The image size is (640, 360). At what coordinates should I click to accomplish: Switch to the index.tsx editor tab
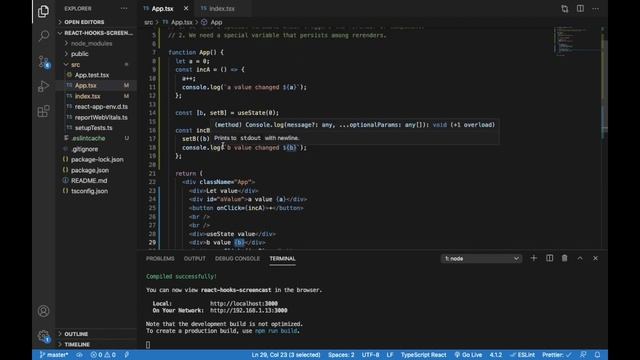(x=222, y=9)
